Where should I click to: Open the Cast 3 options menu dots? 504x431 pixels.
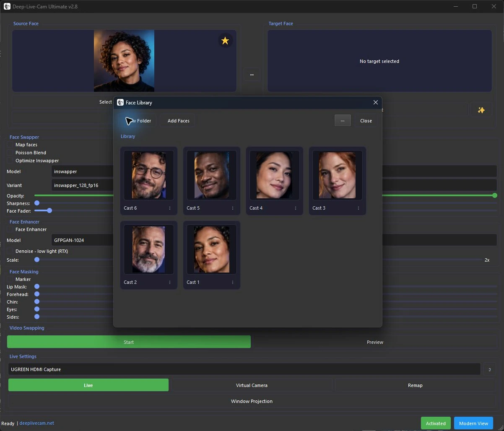(359, 208)
